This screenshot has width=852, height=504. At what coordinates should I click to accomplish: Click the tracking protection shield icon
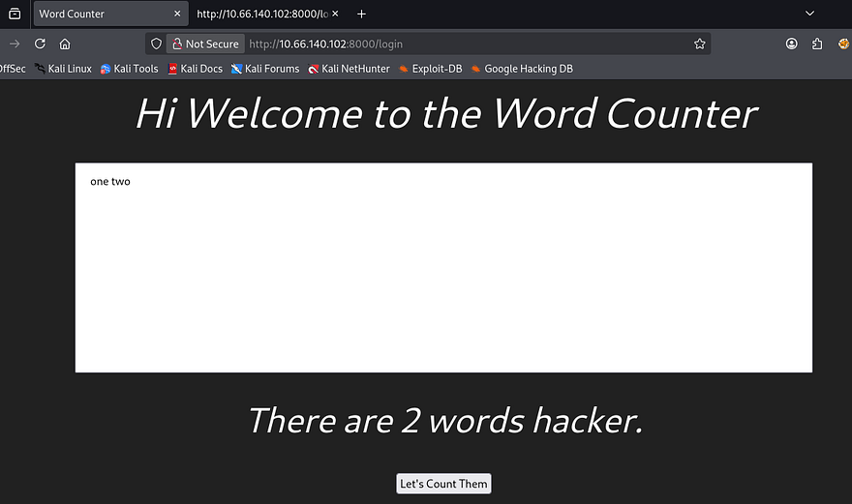(156, 44)
